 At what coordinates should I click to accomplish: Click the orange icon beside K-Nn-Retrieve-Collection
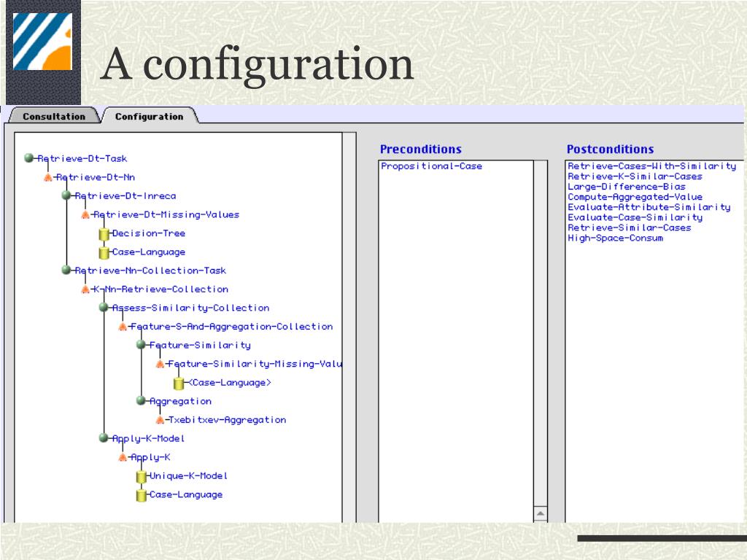click(x=85, y=289)
